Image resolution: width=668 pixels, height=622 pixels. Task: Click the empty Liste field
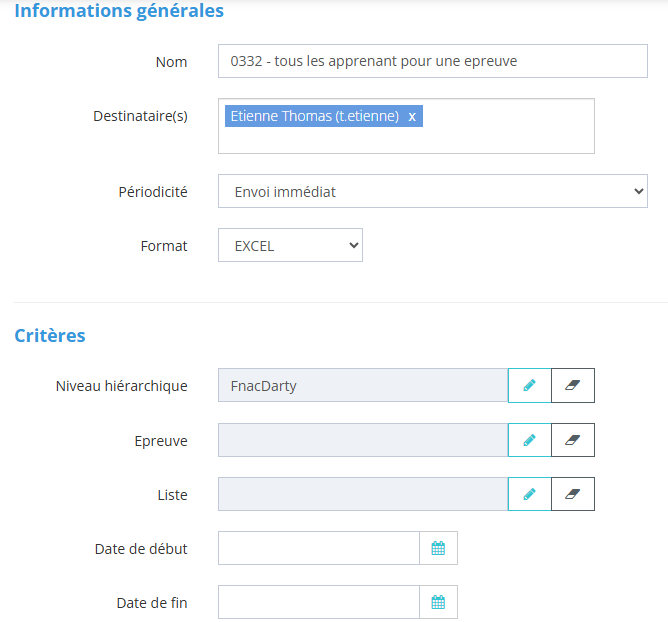[x=362, y=494]
